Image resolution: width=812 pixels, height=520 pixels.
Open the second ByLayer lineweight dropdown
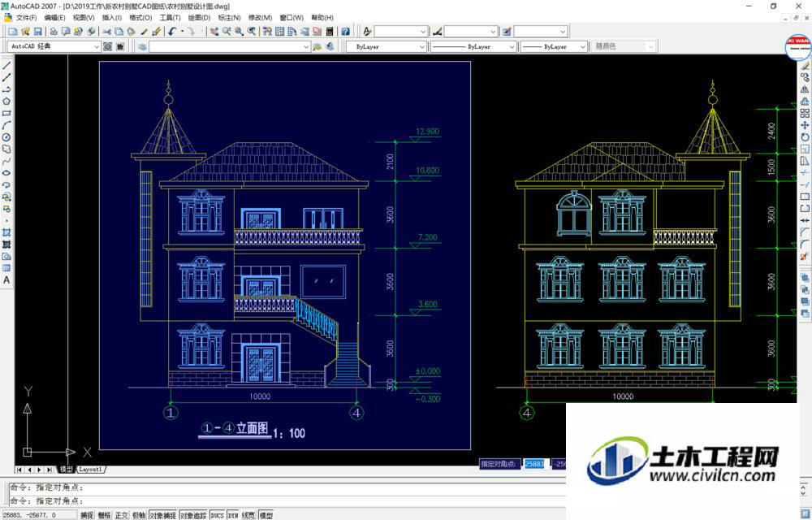click(554, 46)
